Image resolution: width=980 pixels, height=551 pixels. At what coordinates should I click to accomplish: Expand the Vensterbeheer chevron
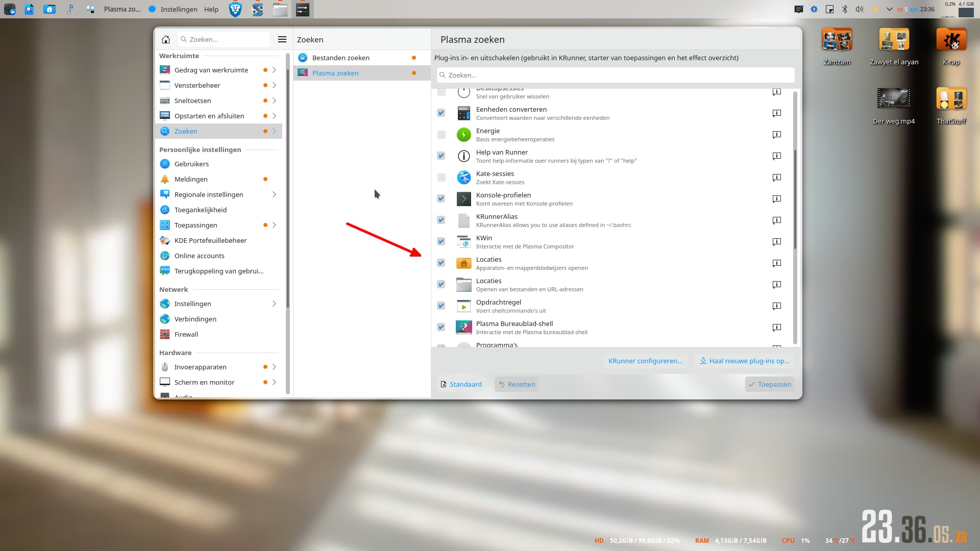(x=274, y=85)
